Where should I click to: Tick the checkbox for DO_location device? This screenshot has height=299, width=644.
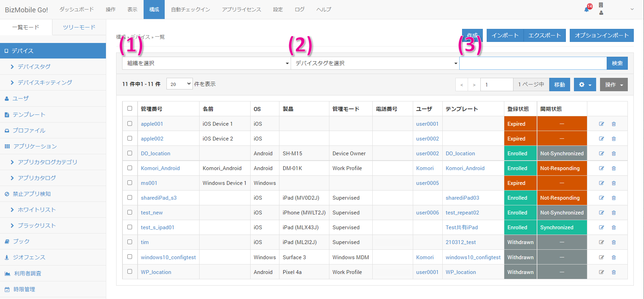(130, 153)
